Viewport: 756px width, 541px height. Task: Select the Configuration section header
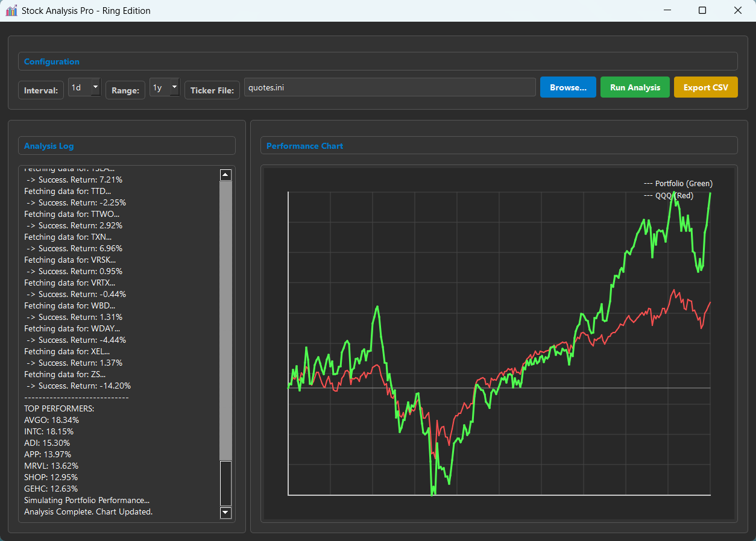pos(51,61)
